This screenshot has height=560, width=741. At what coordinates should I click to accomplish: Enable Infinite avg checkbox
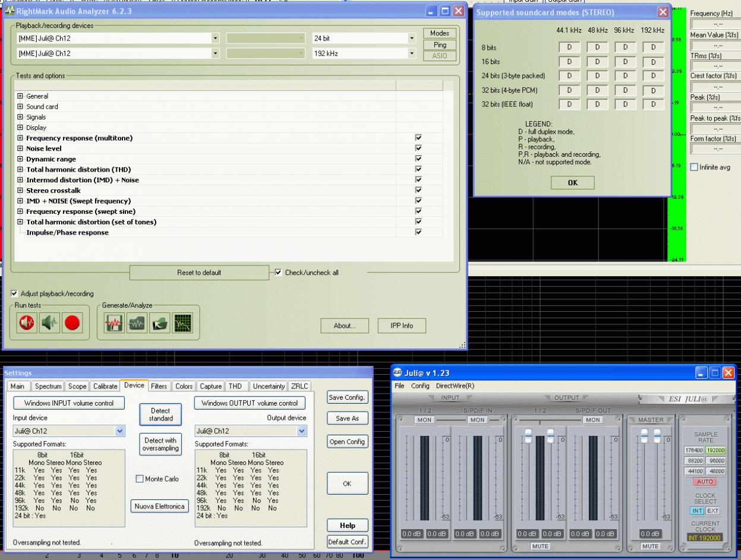point(694,167)
